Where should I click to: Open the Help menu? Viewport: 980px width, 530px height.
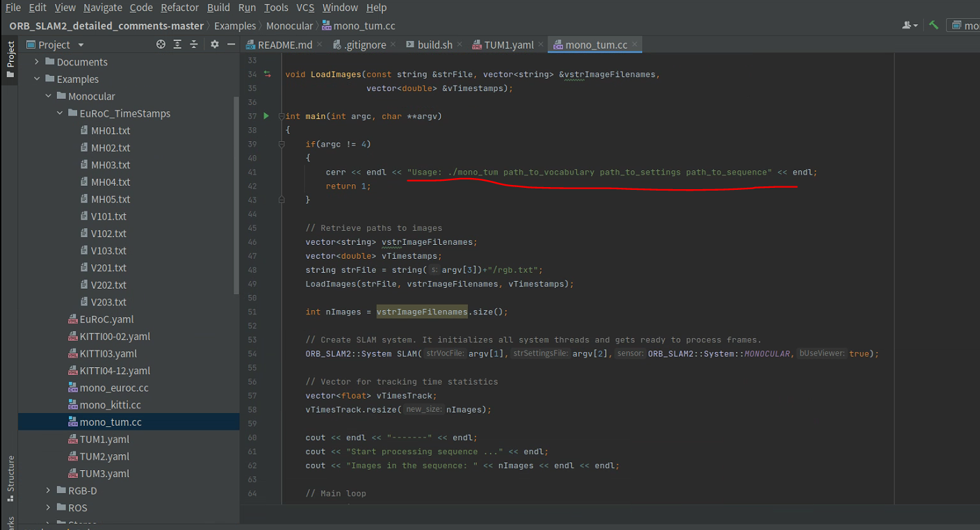tap(376, 8)
